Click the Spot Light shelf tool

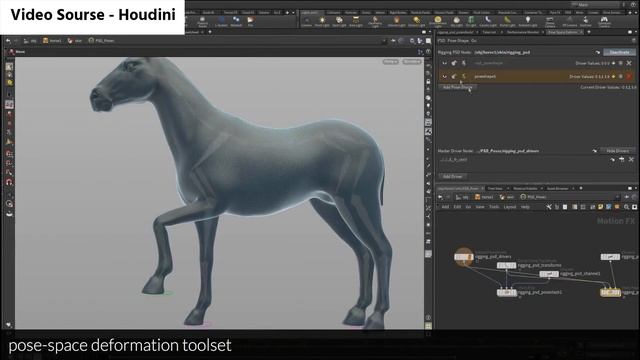[x=339, y=22]
